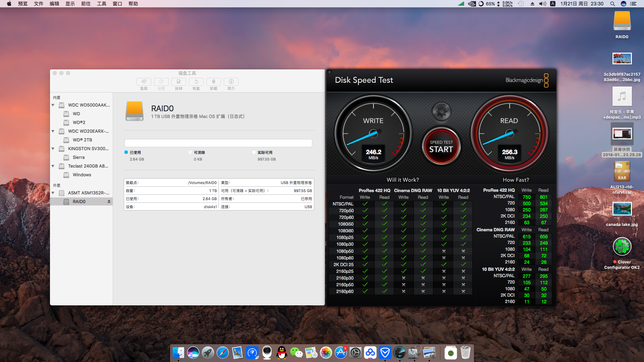The width and height of the screenshot is (644, 362).
Task: Open 帮助 menu
Action: (x=133, y=4)
